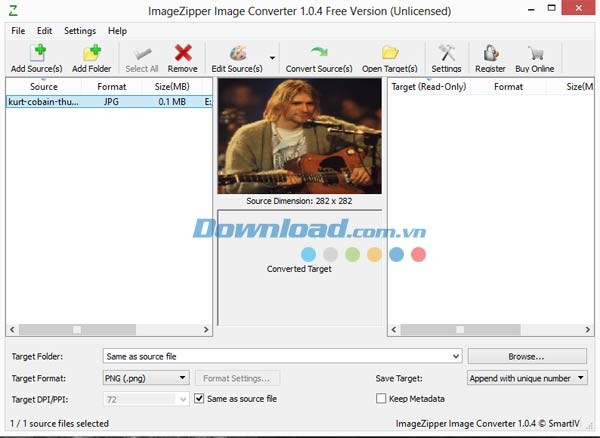Click the Target (Read-Only) column header
Image resolution: width=600 pixels, height=438 pixels.
click(x=429, y=86)
